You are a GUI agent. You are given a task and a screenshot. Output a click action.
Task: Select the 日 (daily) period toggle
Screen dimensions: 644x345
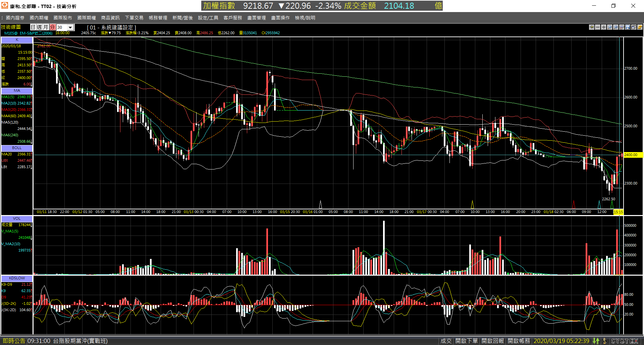[33, 27]
